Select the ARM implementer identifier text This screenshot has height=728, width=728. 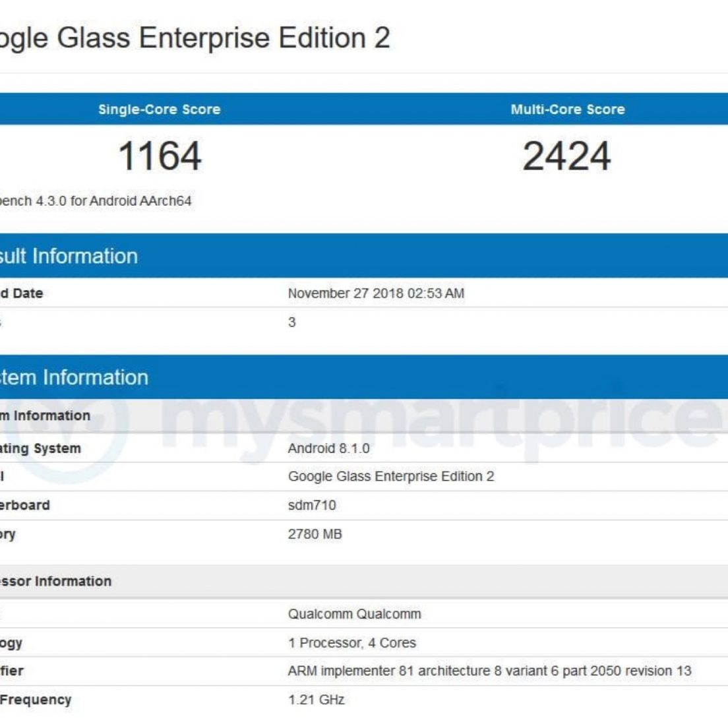pyautogui.click(x=489, y=671)
